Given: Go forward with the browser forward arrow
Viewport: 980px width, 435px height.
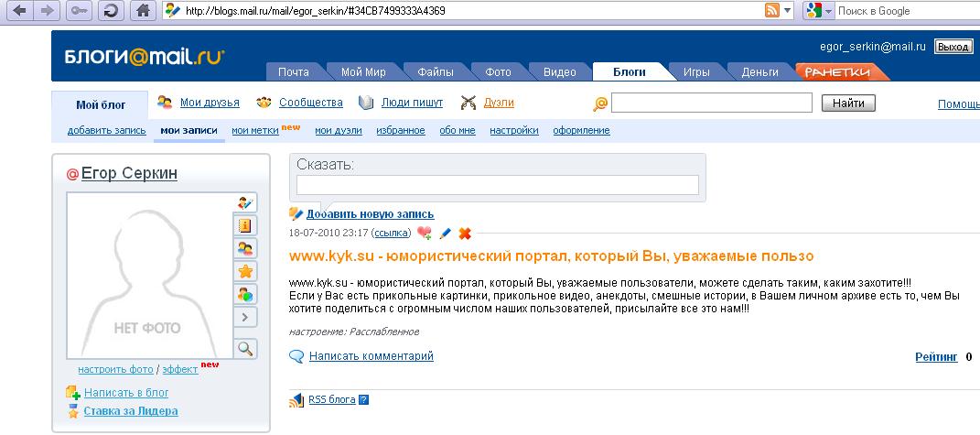Looking at the screenshot, I should tap(47, 11).
